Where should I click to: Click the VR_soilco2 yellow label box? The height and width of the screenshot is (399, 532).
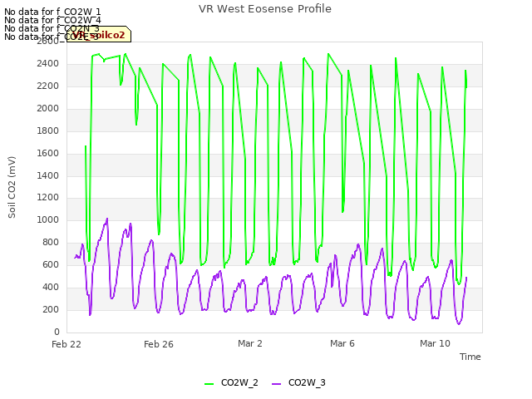click(x=99, y=35)
